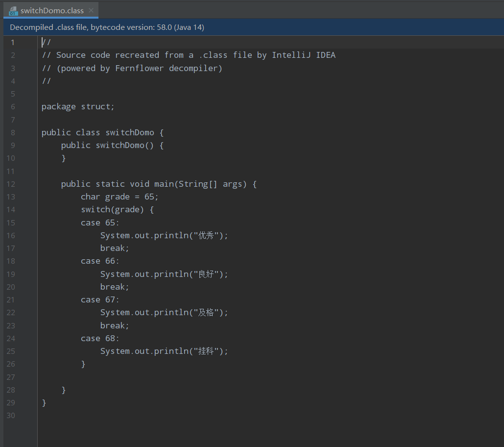Click line number 1 in gutter
The height and width of the screenshot is (447, 504).
(13, 43)
